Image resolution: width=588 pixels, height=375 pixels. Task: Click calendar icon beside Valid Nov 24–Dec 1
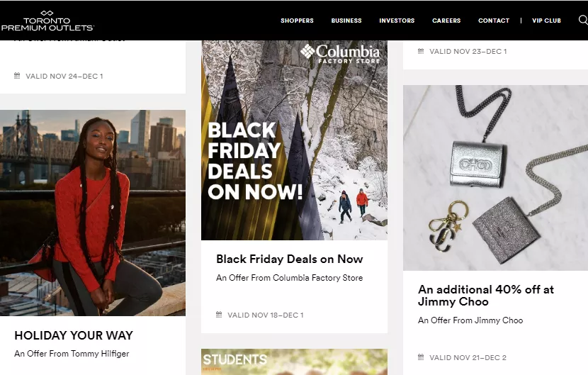[17, 76]
